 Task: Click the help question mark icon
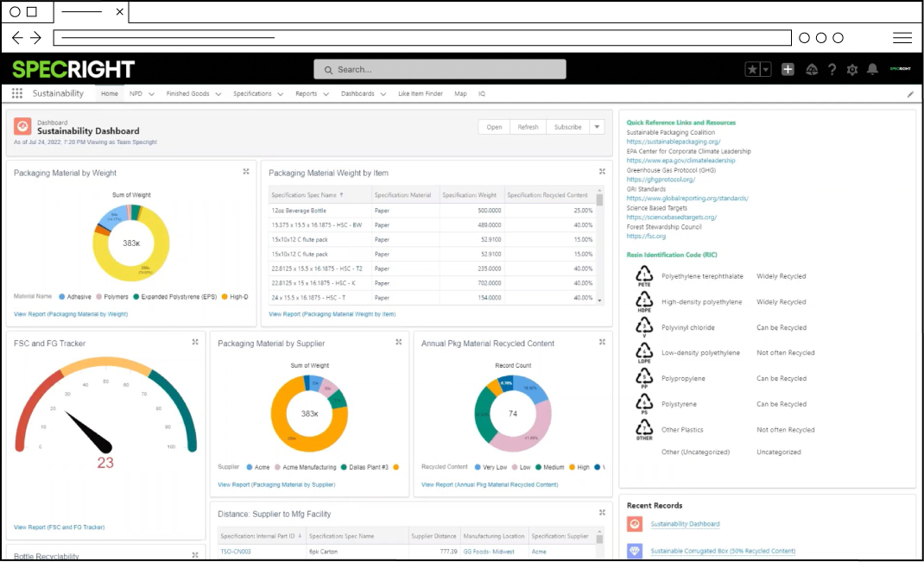pyautogui.click(x=832, y=69)
